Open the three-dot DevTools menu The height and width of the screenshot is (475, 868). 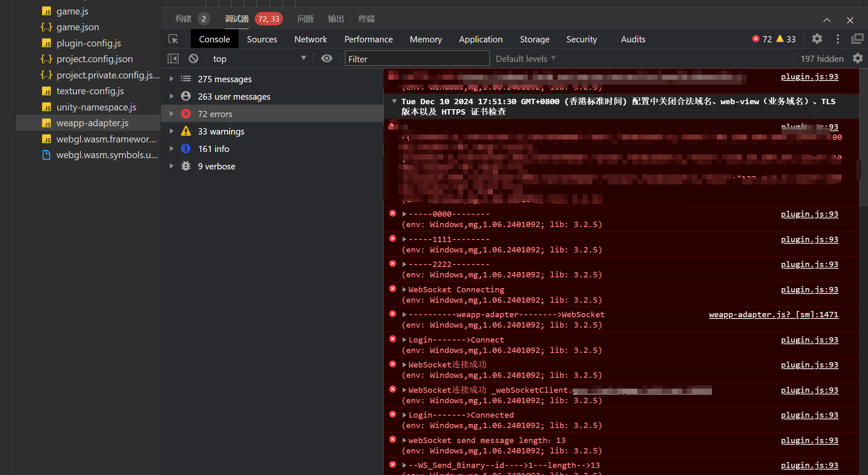pos(838,39)
